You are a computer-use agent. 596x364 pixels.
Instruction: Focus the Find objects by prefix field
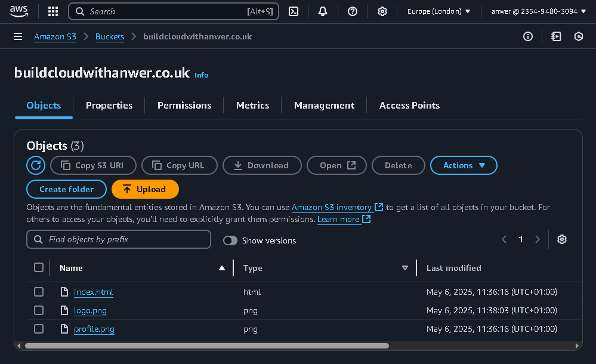119,239
